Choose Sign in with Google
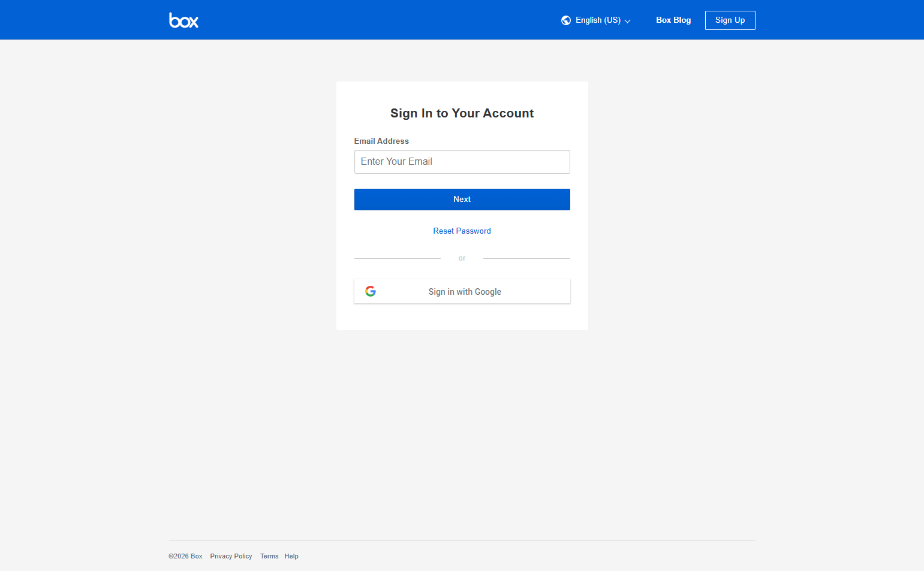Image resolution: width=924 pixels, height=571 pixels. click(x=462, y=292)
